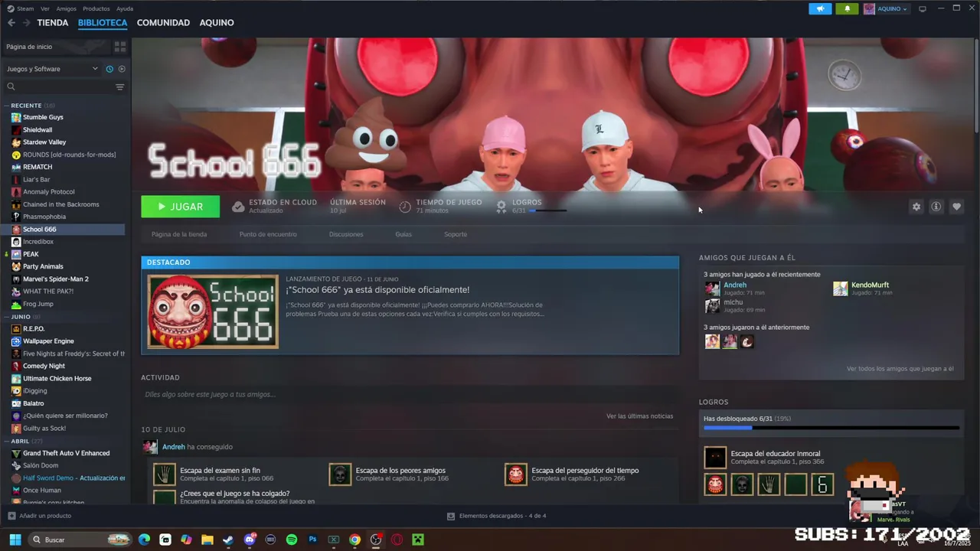Go to COMUNIDAD tab

[x=163, y=23]
